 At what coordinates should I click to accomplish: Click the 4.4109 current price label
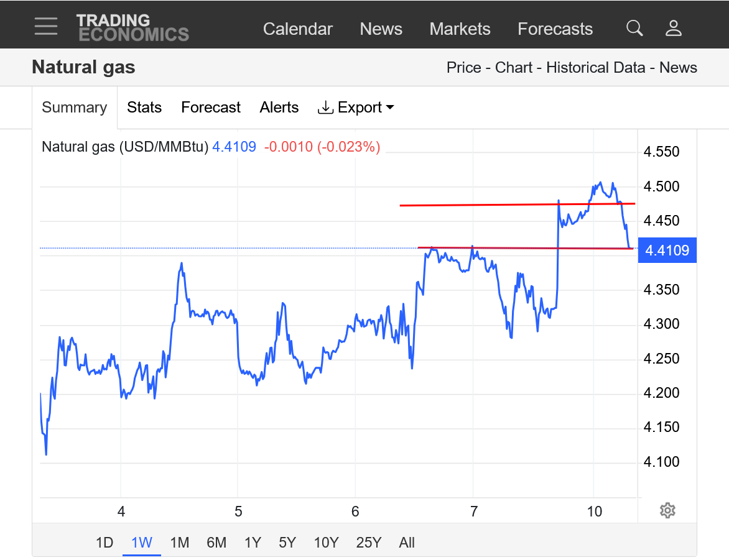[x=667, y=250]
